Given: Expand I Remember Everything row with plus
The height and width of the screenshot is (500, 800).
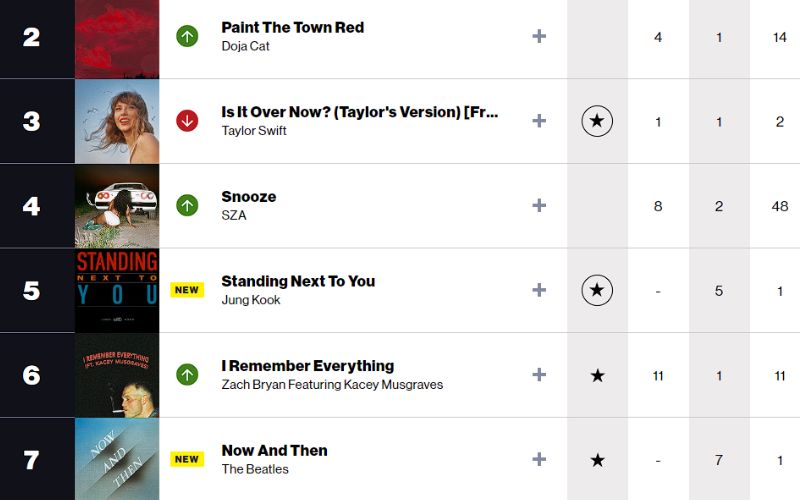Looking at the screenshot, I should pyautogui.click(x=539, y=375).
